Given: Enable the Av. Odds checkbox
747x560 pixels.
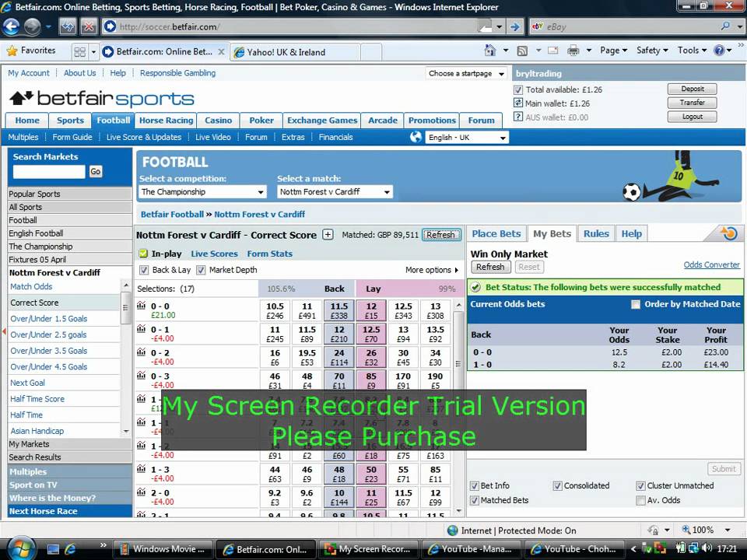Looking at the screenshot, I should [640, 500].
